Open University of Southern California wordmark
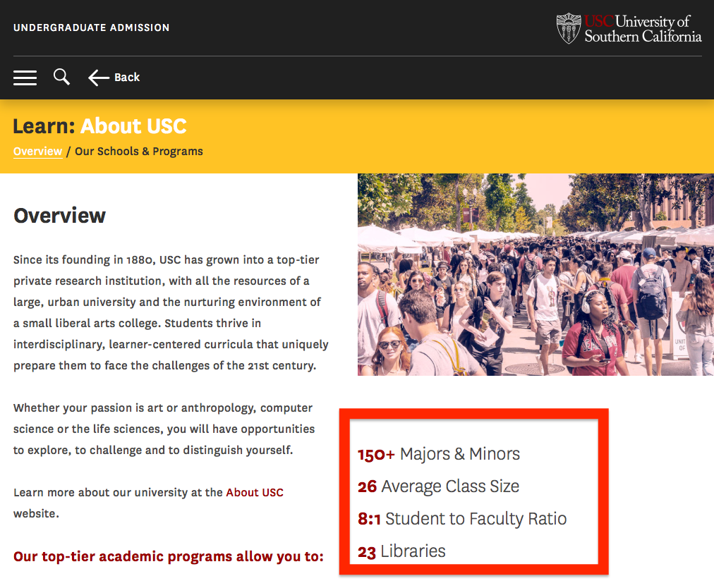 pos(643,29)
